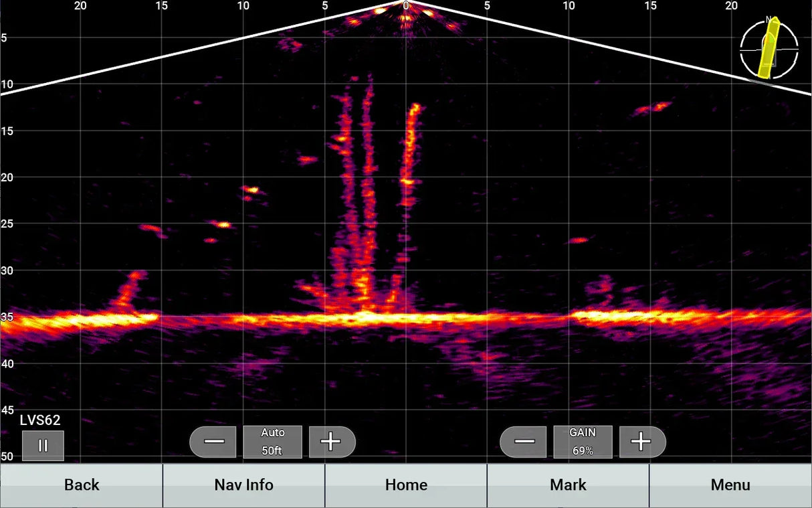Image resolution: width=812 pixels, height=508 pixels.
Task: Open the GAIN 69% adjustment selector
Action: point(581,441)
